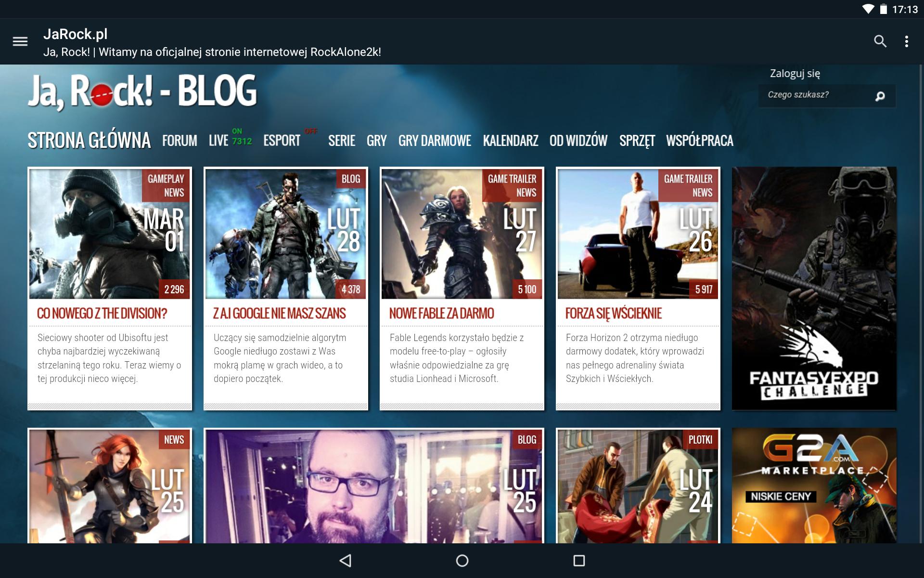Click BLOG tag on bearded man card
Viewport: 924px width, 578px height.
(527, 440)
